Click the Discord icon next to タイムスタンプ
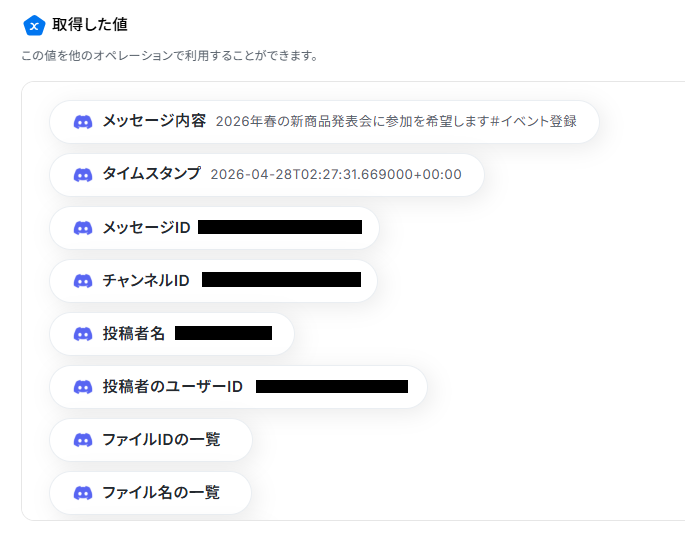The width and height of the screenshot is (685, 553). click(x=83, y=175)
